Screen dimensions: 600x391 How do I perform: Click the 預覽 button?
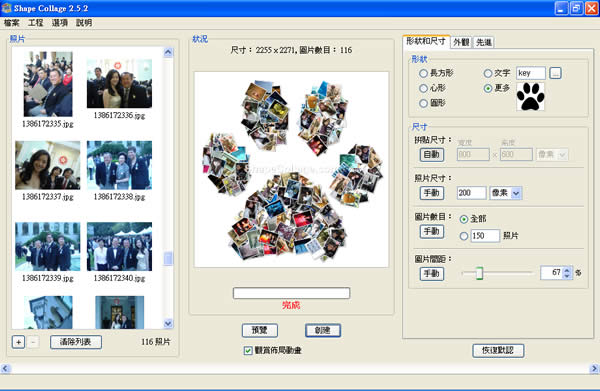(x=260, y=331)
